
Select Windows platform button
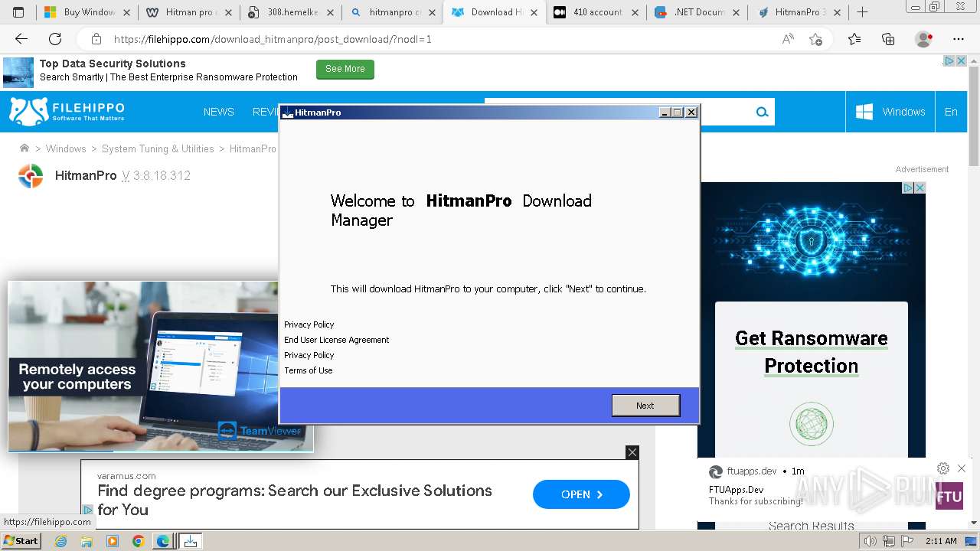tap(890, 112)
